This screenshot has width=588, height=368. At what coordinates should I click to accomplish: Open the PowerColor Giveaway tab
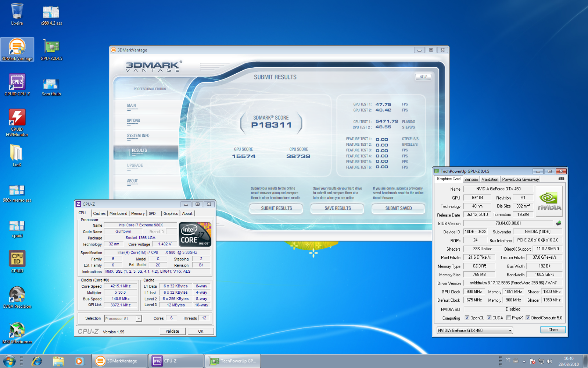(520, 180)
